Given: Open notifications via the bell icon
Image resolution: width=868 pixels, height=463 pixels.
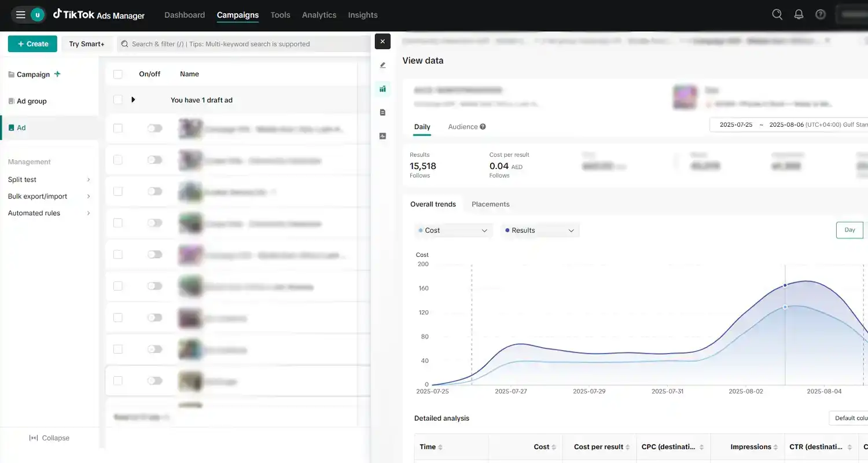Looking at the screenshot, I should pyautogui.click(x=799, y=14).
